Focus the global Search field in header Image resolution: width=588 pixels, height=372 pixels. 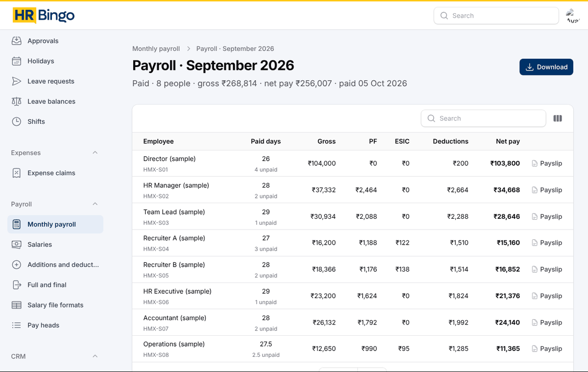click(x=496, y=16)
